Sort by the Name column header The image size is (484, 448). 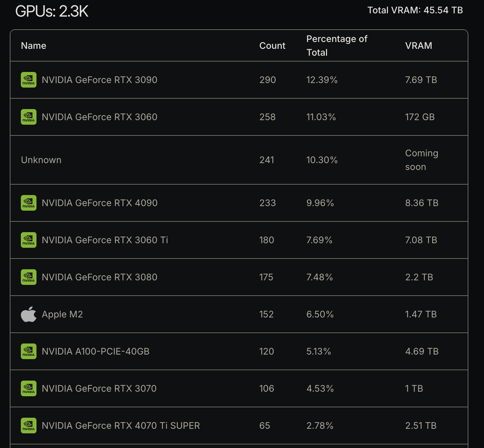tap(34, 46)
